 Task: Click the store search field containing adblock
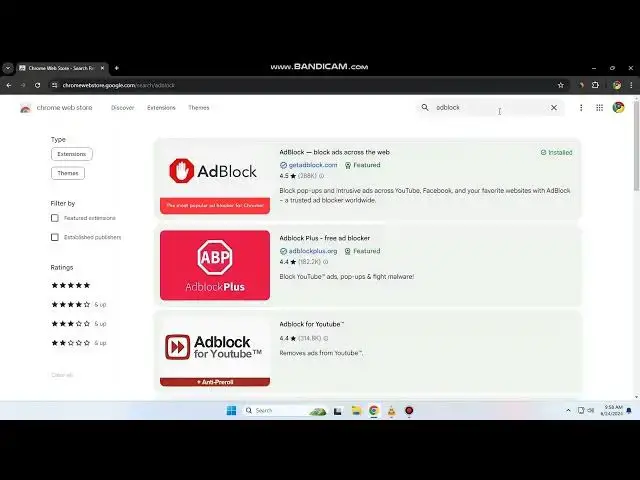[490, 107]
